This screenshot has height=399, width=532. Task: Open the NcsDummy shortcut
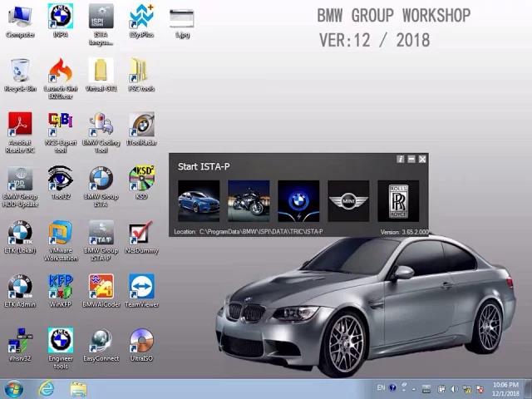[x=141, y=237]
